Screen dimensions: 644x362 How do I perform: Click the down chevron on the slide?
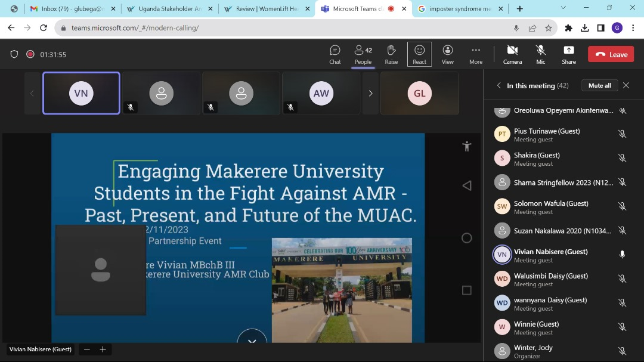pyautogui.click(x=252, y=340)
